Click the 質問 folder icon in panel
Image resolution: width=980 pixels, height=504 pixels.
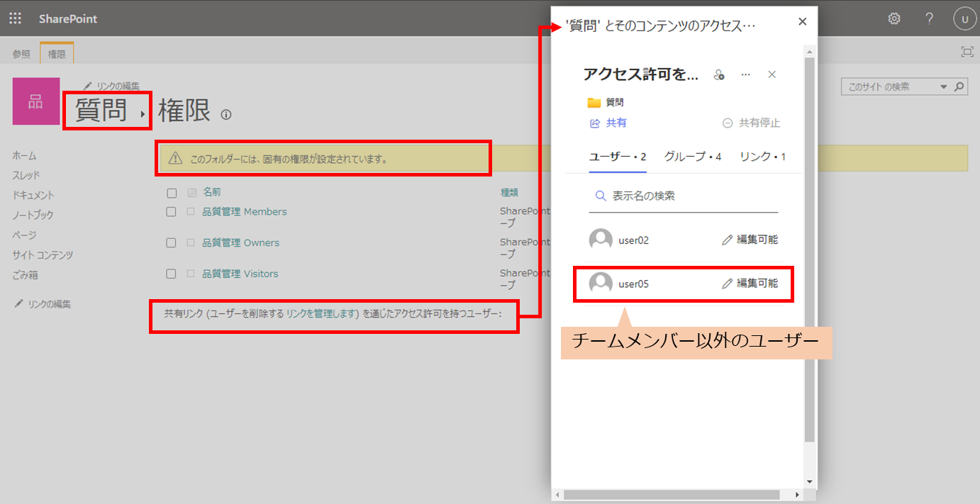tap(594, 103)
